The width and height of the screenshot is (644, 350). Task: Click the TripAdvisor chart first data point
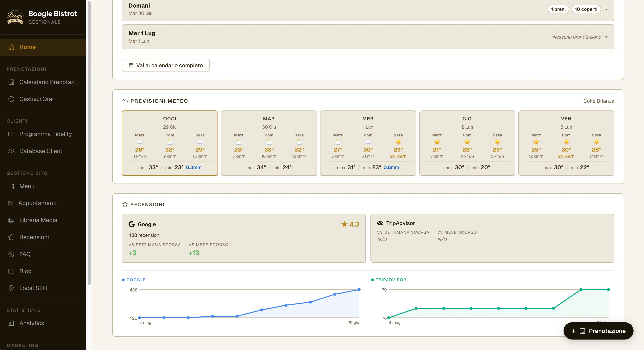coord(389,318)
